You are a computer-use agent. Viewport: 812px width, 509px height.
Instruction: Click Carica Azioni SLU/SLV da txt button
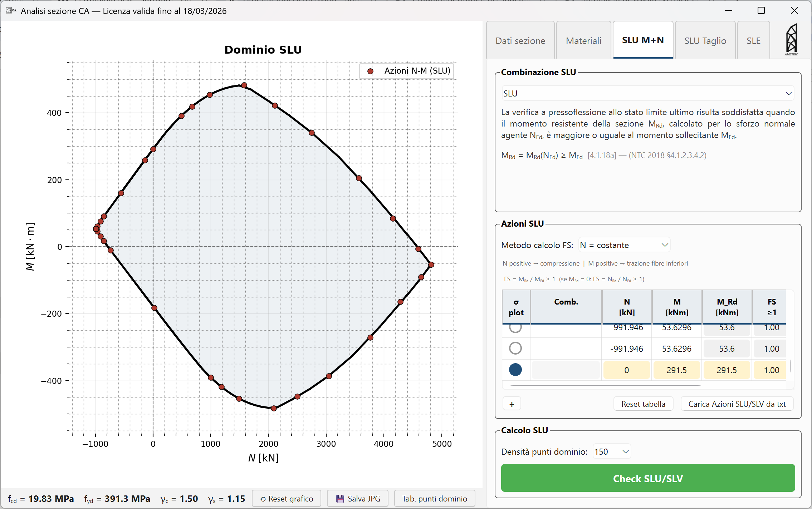click(x=737, y=404)
